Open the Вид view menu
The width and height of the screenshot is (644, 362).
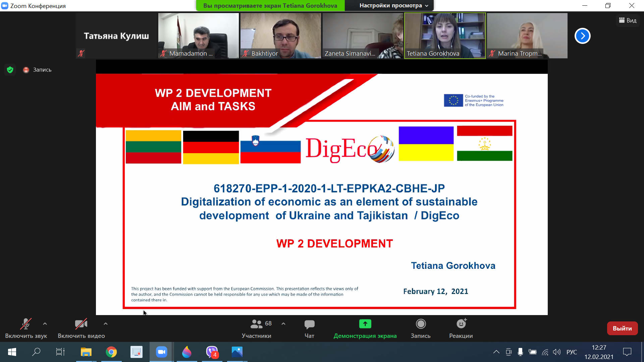pyautogui.click(x=628, y=20)
